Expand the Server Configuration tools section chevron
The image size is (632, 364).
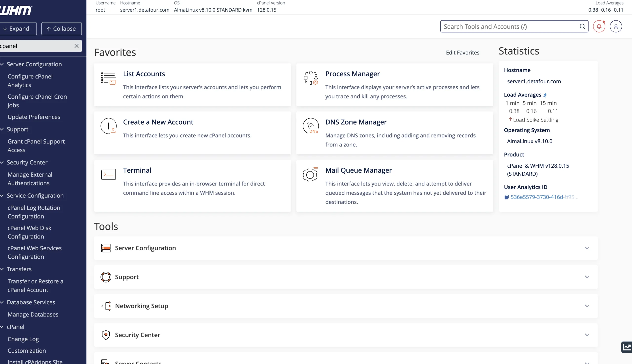587,248
